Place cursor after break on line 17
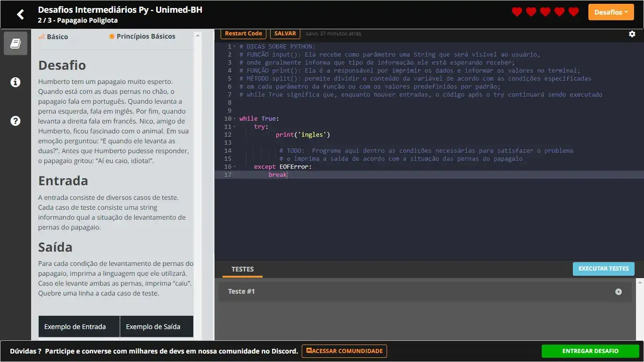Viewport: 644px width, 362px height. point(287,175)
